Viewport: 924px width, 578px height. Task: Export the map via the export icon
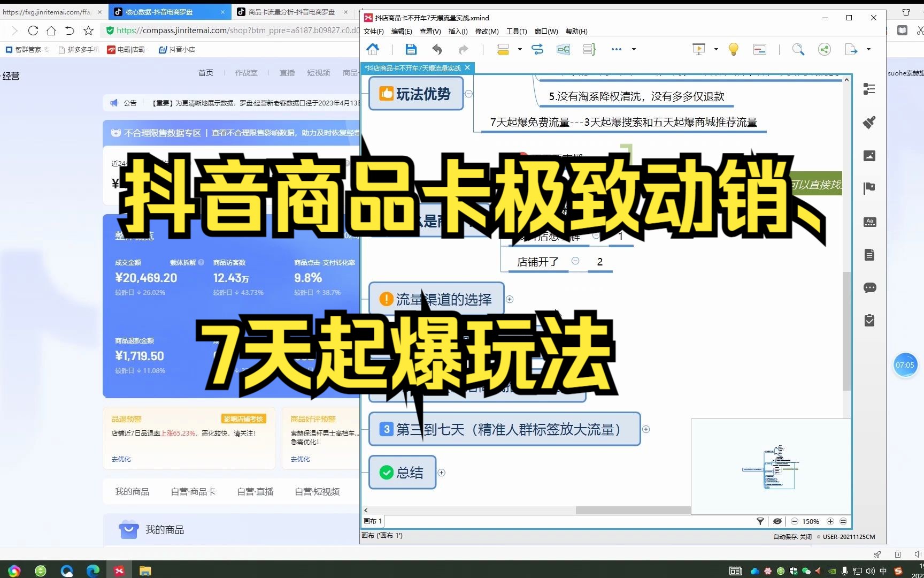click(851, 49)
